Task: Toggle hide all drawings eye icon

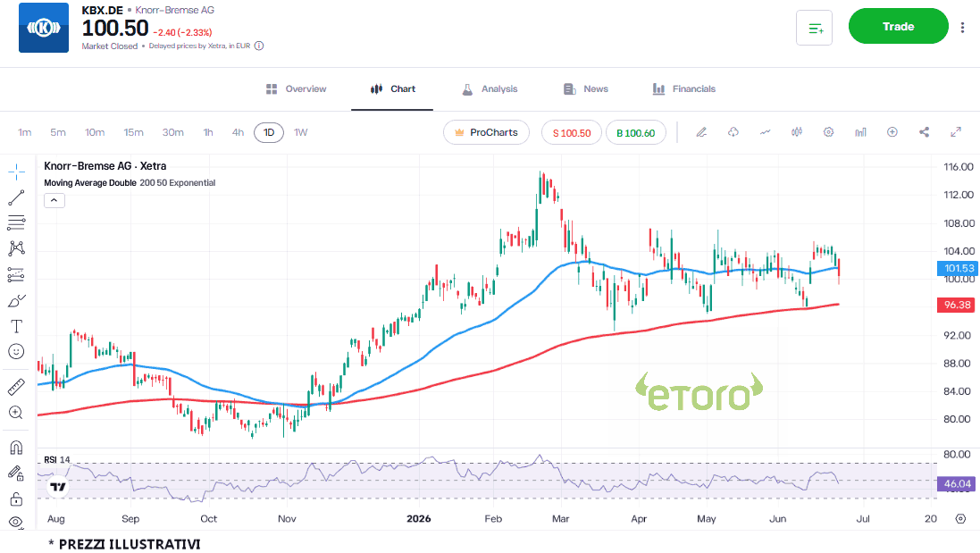Action: (16, 523)
